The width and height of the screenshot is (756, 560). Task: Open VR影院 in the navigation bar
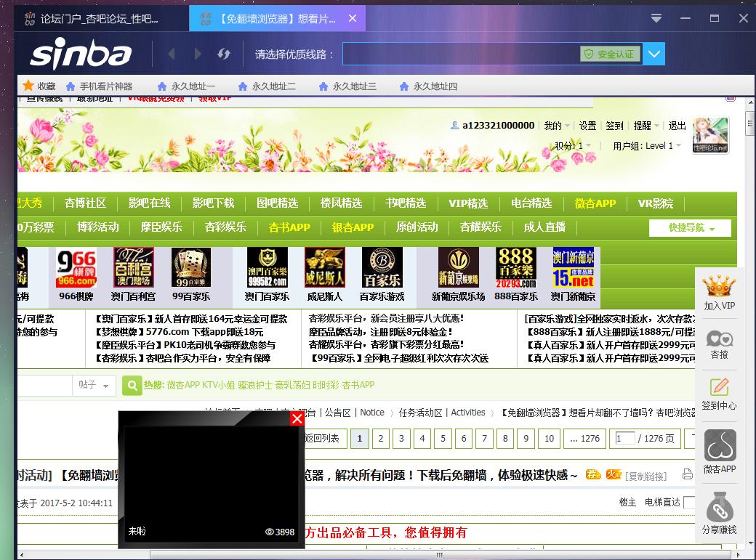click(655, 203)
